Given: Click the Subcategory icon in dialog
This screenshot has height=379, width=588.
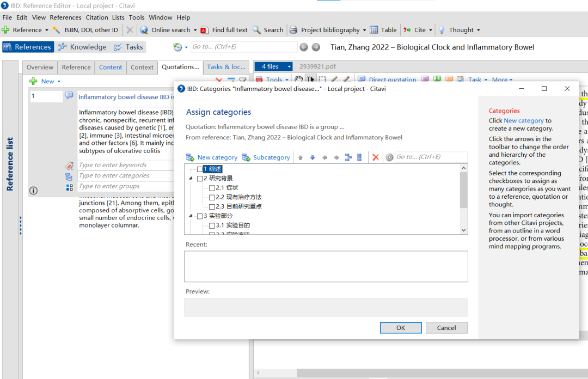Looking at the screenshot, I should point(246,157).
